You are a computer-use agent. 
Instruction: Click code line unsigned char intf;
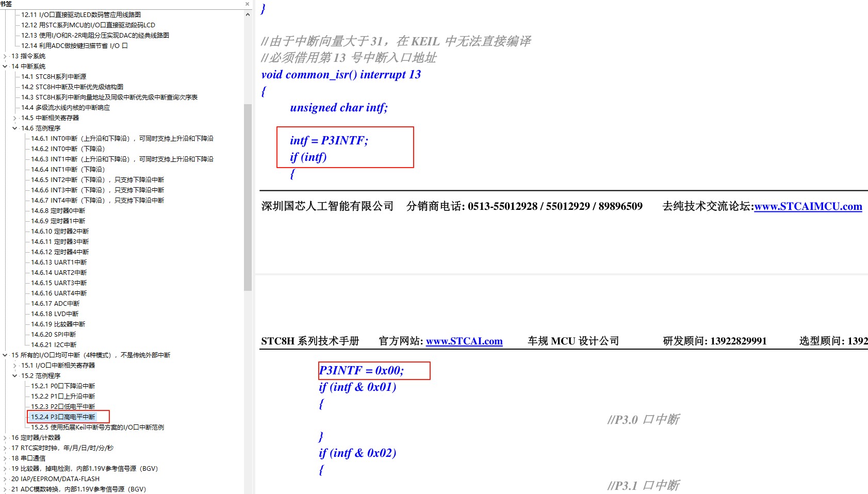pos(339,108)
